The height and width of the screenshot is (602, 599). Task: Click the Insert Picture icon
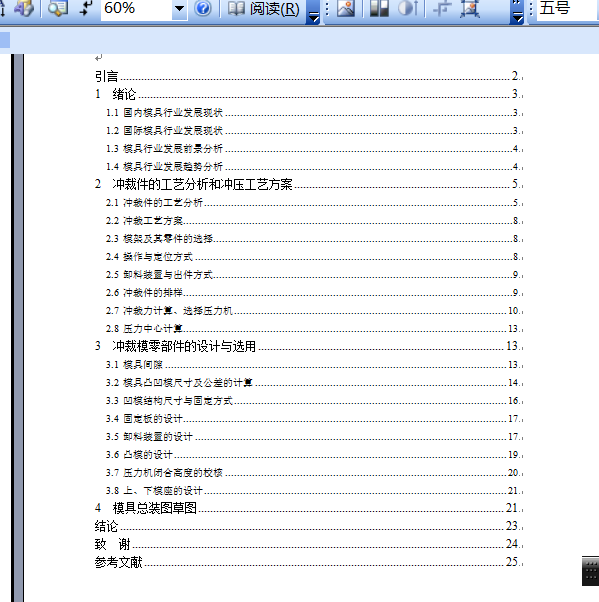(x=346, y=8)
